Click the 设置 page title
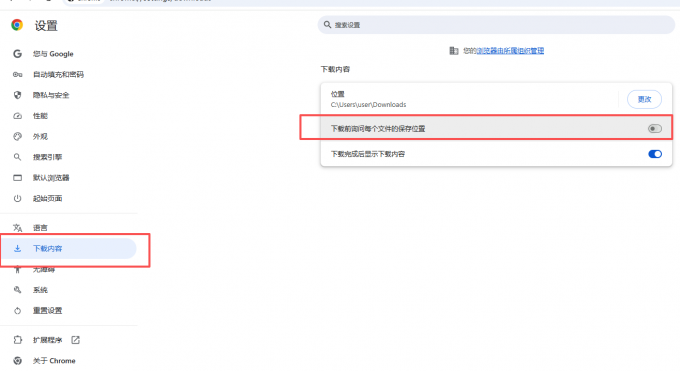The image size is (680, 371). [x=46, y=26]
